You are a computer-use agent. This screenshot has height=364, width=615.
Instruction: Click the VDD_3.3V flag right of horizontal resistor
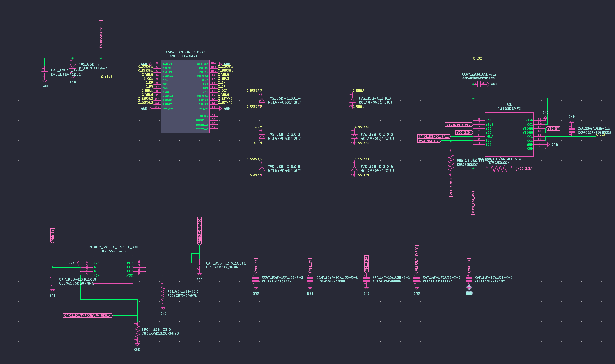[x=524, y=169]
